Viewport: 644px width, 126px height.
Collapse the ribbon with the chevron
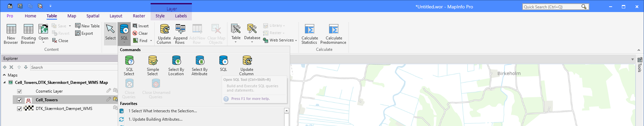pos(639,50)
